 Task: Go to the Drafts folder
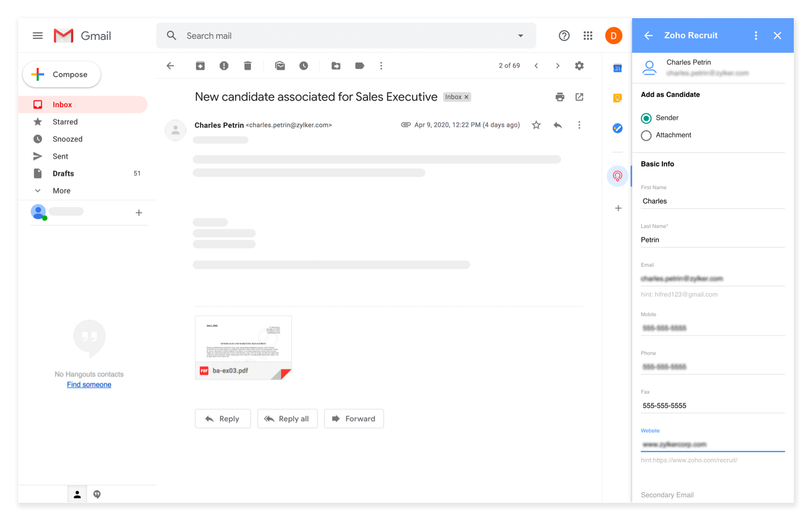63,173
